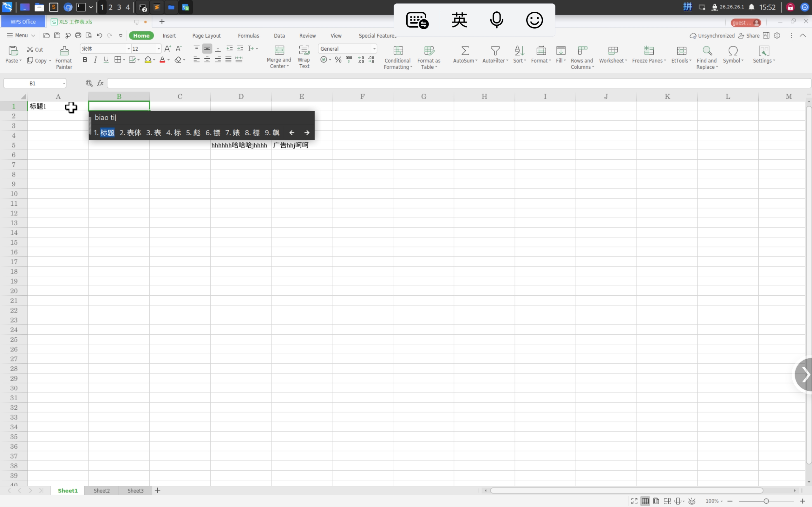Click the percent style icon
This screenshot has height=507, width=812.
[x=338, y=60]
